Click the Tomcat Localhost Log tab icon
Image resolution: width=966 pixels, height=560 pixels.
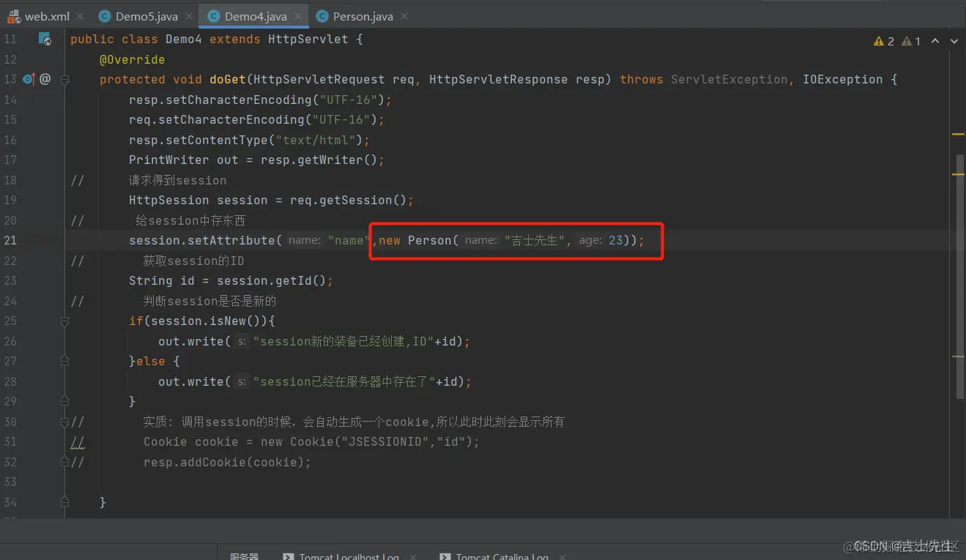289,557
